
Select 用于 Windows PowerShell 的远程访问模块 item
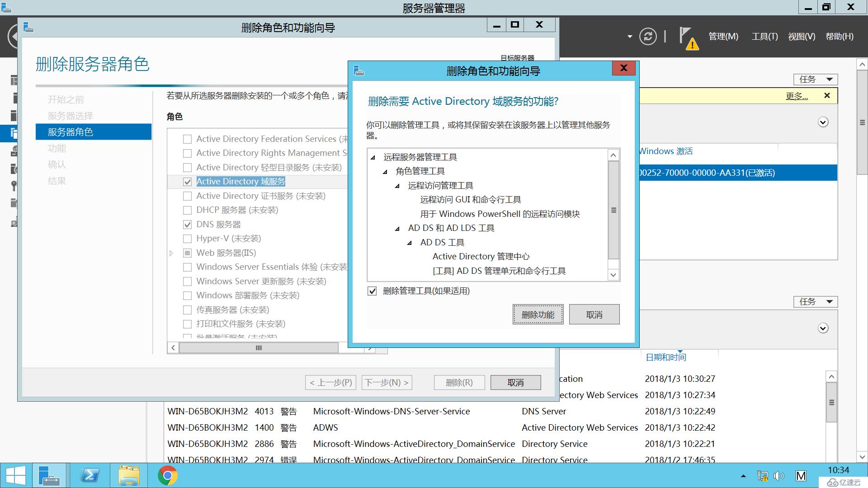[x=500, y=214]
